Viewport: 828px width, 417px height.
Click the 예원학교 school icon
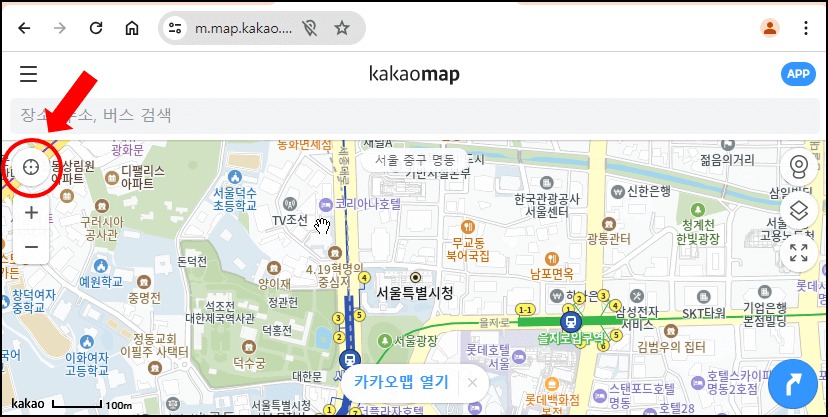click(x=100, y=266)
